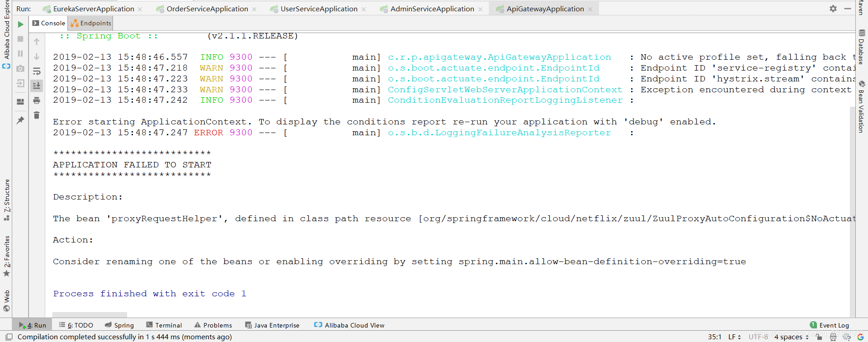The image size is (868, 342).
Task: Click o.s.b.d.LoggingFailureAnalysisReporter error entry
Action: (500, 133)
